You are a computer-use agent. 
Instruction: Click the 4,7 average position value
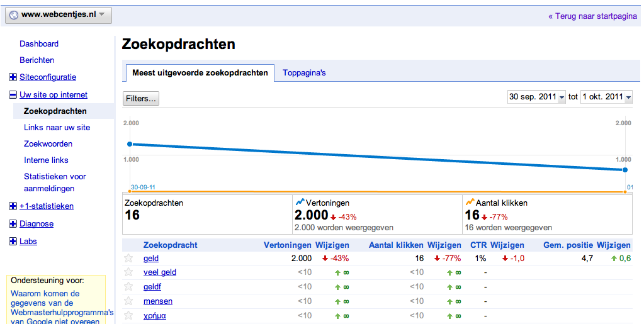tap(587, 259)
